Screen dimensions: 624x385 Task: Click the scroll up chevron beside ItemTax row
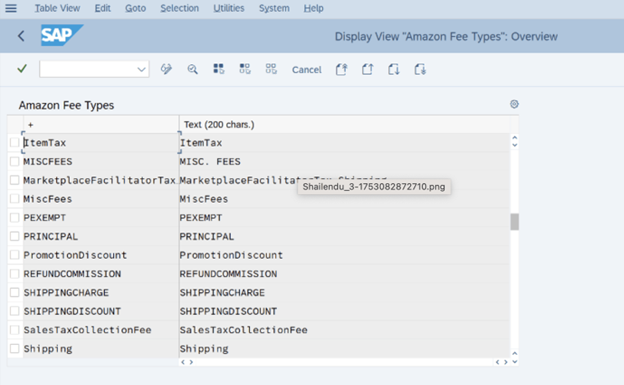pyautogui.click(x=515, y=138)
